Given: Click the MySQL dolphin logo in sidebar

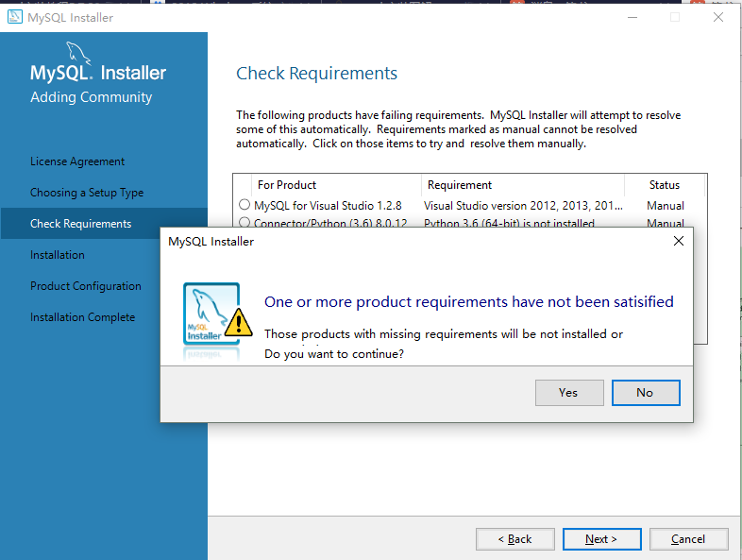Looking at the screenshot, I should (x=78, y=53).
